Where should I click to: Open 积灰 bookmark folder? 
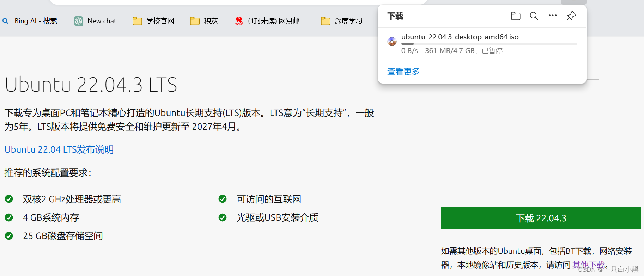[x=204, y=21]
